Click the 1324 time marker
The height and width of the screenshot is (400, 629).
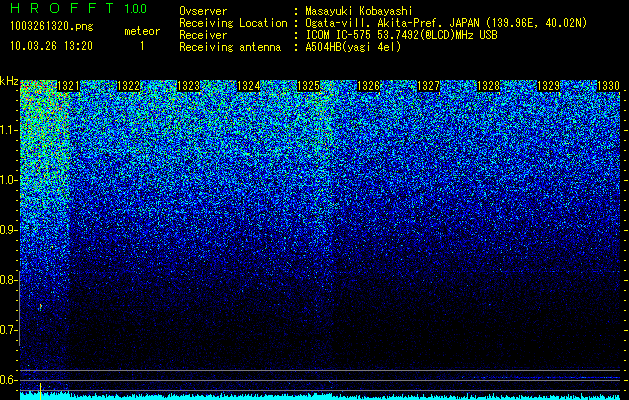click(x=249, y=86)
